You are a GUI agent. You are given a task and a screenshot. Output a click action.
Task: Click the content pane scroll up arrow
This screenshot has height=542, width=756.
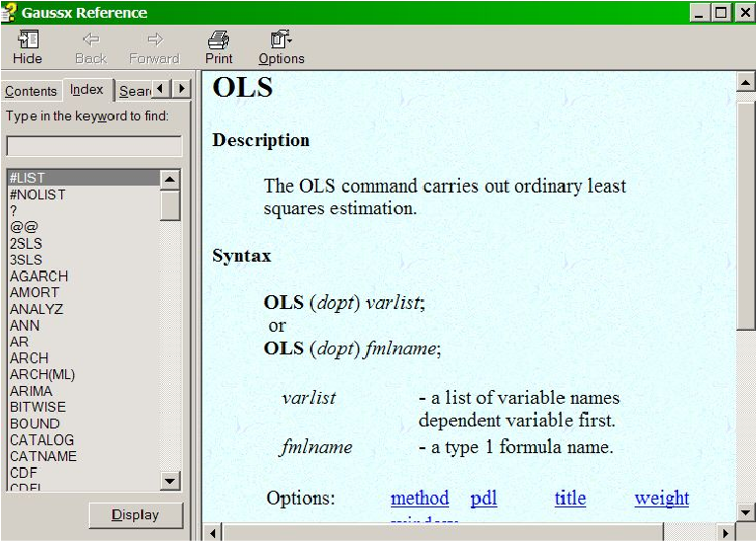pyautogui.click(x=745, y=83)
